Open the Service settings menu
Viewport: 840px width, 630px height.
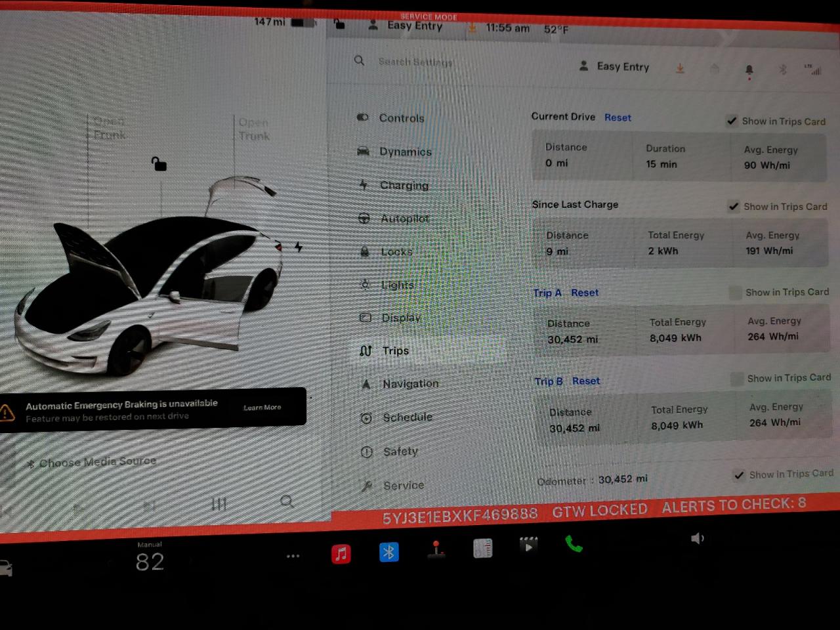[403, 486]
